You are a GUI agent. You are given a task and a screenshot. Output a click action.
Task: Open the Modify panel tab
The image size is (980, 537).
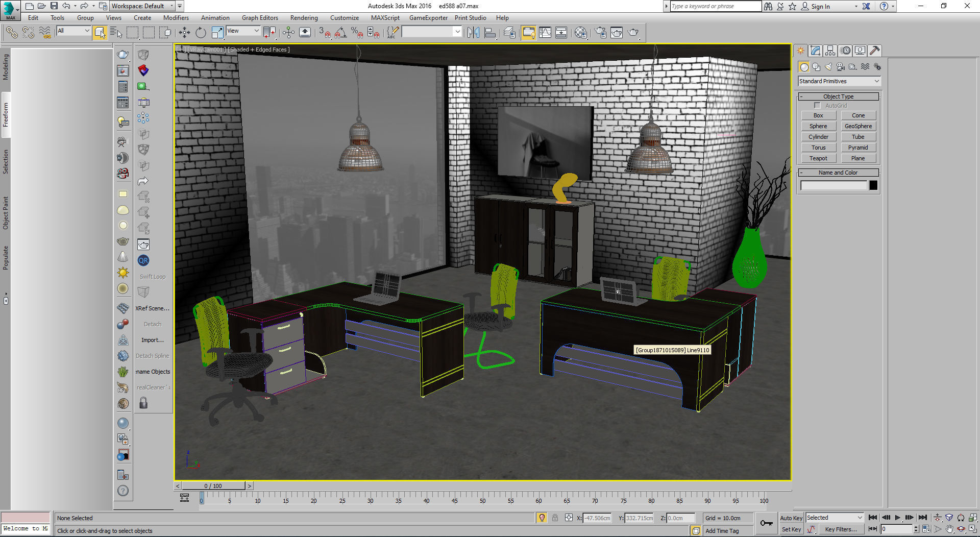point(815,51)
